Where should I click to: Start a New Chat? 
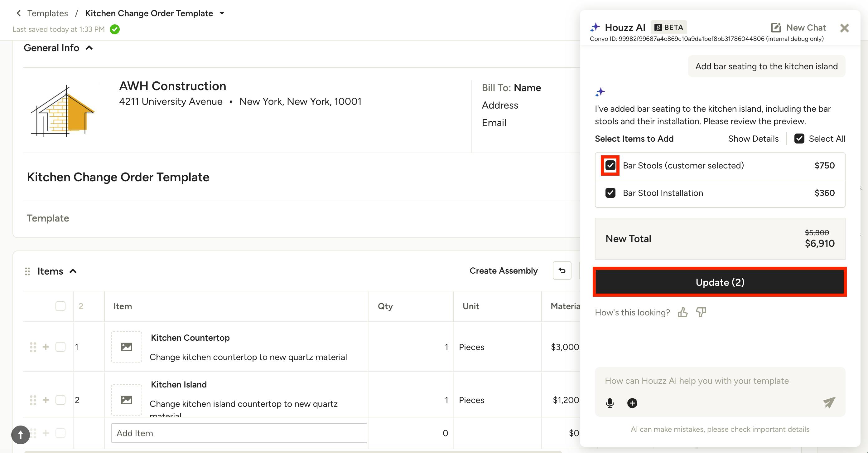click(806, 28)
